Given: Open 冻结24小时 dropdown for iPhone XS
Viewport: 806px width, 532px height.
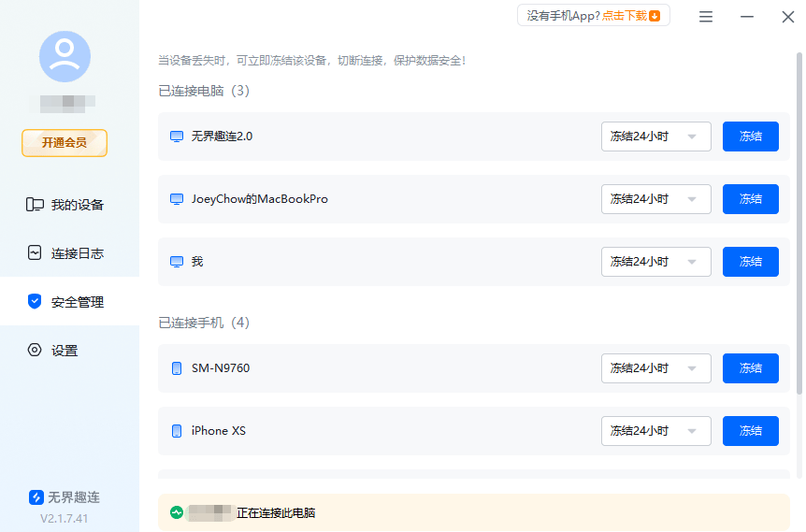Looking at the screenshot, I should tap(655, 431).
